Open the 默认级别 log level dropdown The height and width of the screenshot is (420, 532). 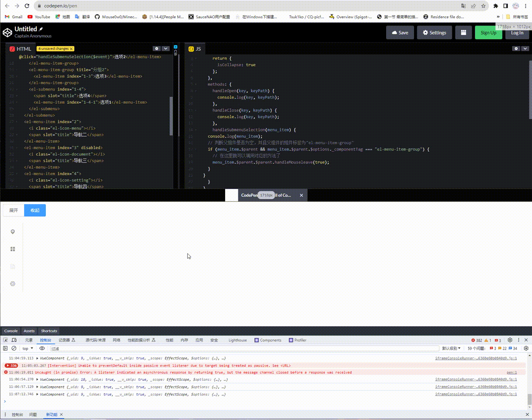point(451,348)
